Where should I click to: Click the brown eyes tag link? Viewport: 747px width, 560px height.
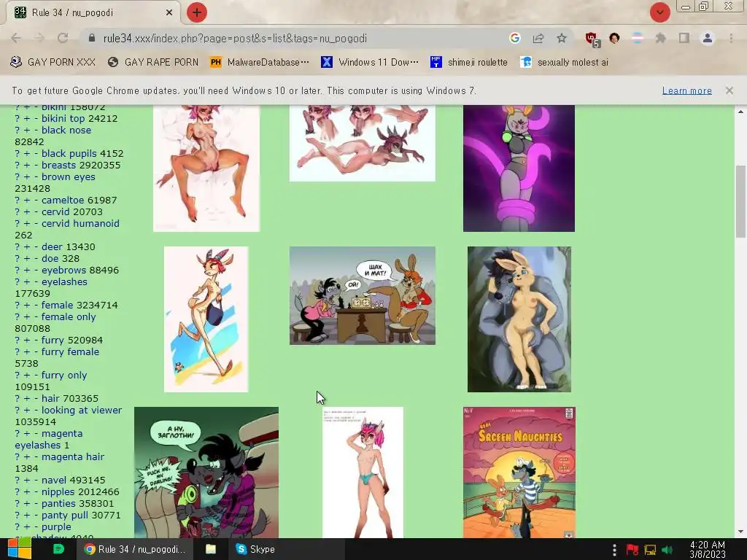pos(68,176)
